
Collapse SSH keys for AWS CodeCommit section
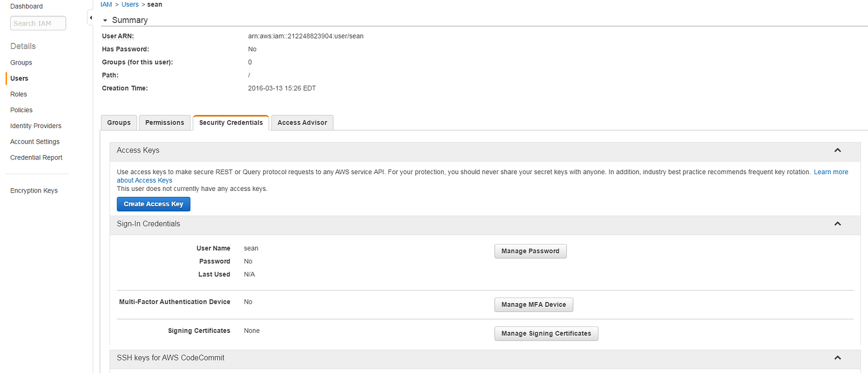coord(837,358)
